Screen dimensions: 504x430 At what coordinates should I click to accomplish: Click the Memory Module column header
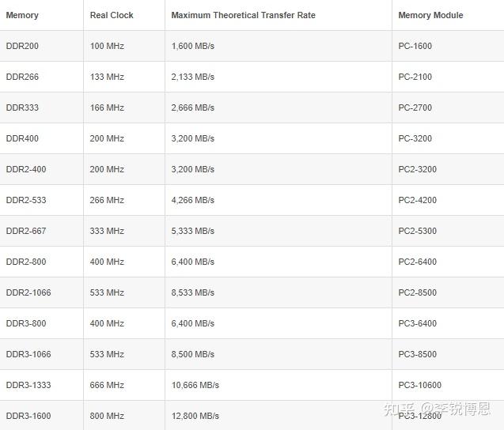[430, 15]
